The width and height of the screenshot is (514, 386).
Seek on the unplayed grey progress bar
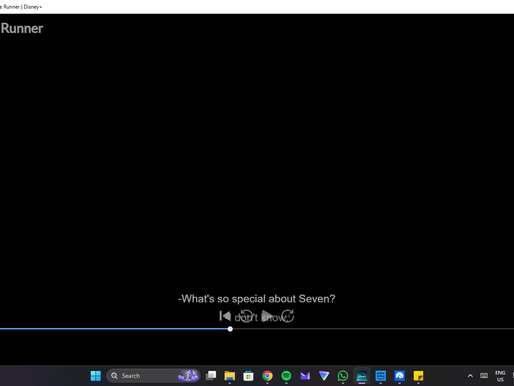[373, 329]
